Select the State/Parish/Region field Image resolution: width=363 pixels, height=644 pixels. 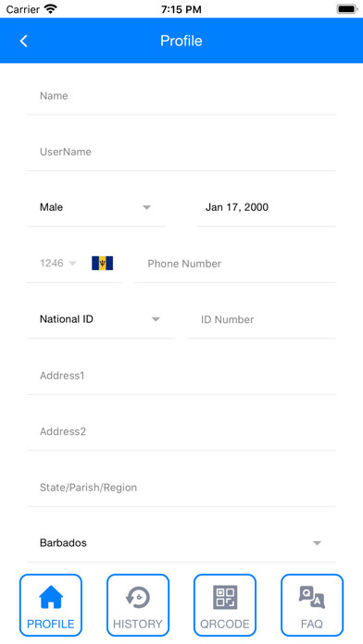pos(181,488)
